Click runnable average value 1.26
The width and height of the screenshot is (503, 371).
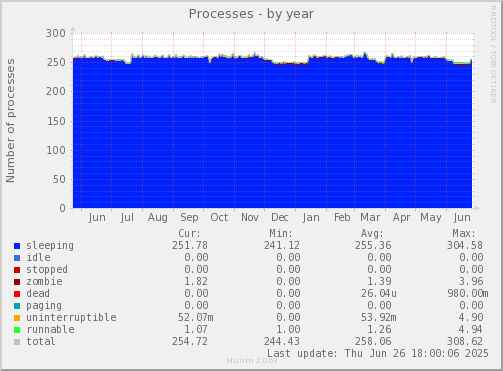tap(379, 330)
